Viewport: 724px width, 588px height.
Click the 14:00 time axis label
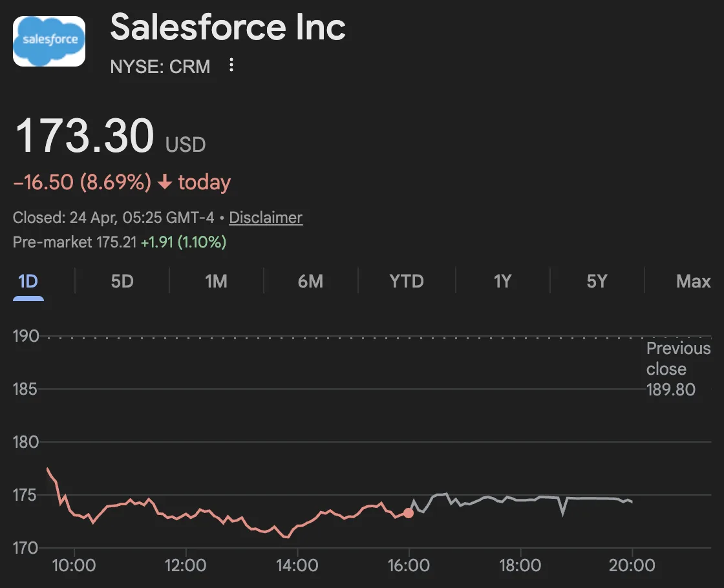point(297,566)
